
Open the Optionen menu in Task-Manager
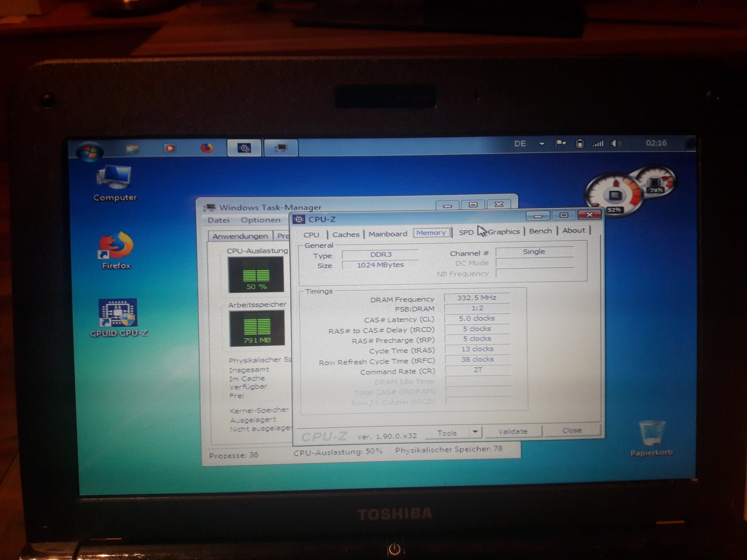[260, 220]
